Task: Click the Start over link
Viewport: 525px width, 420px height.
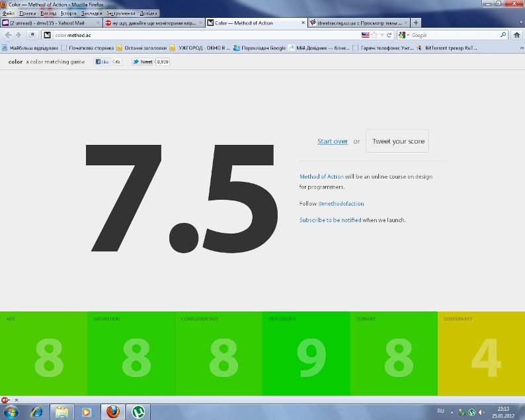Action: [x=332, y=142]
